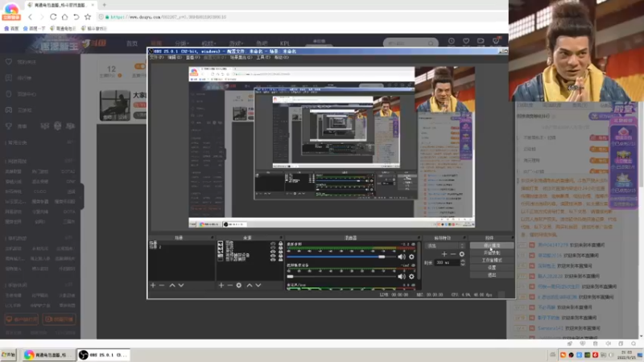The image size is (644, 362).
Task: Click the transition duration 300 ms spinbox
Action: tap(448, 262)
